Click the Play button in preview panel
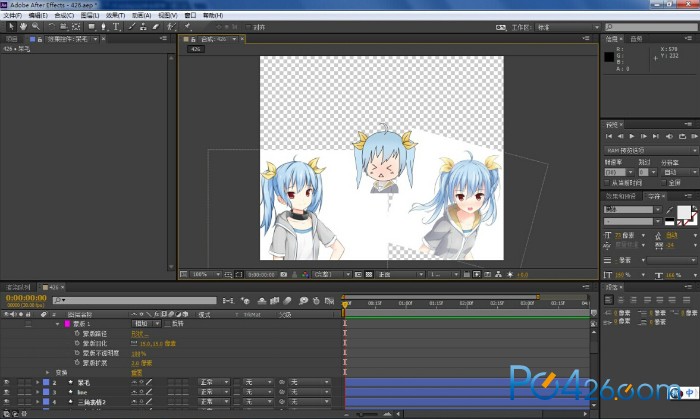Viewport: 700px width, 419px height. pyautogui.click(x=632, y=136)
